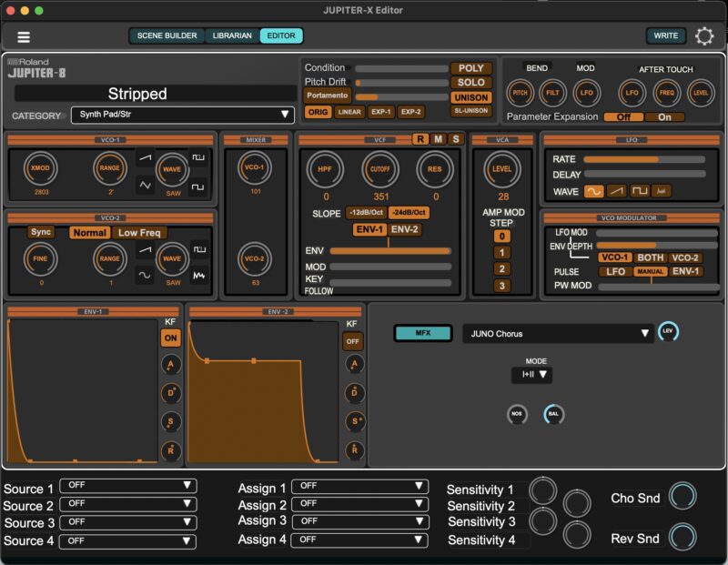Click the VCF CUTOFF knob

[x=379, y=169]
